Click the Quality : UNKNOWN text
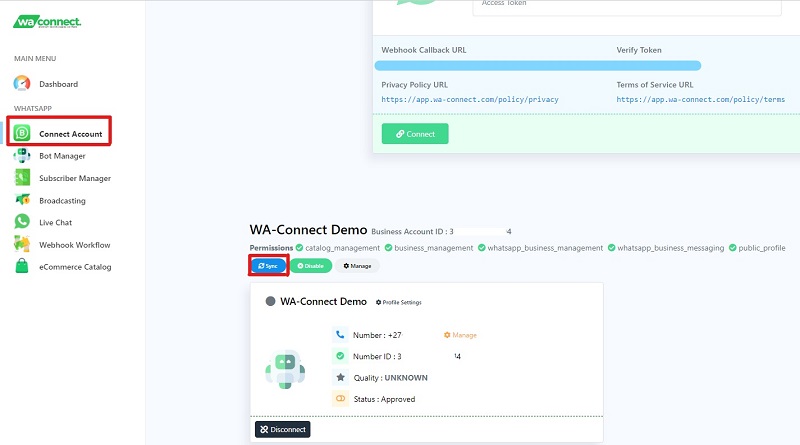This screenshot has height=445, width=800. coord(390,378)
